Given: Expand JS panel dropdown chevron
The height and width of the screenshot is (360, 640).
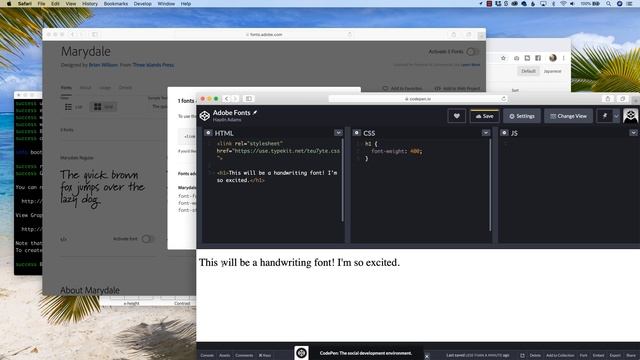Looking at the screenshot, I should pyautogui.click(x=633, y=133).
